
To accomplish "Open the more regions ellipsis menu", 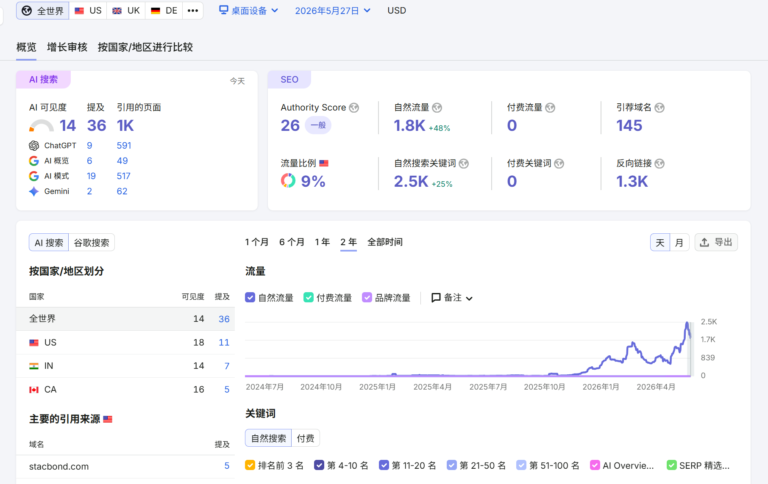I will pos(193,11).
